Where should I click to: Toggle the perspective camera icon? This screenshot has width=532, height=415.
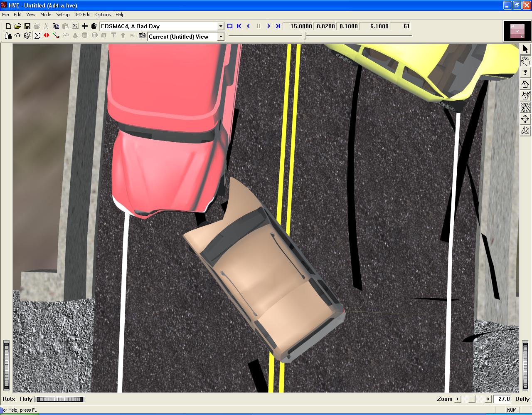tap(525, 131)
